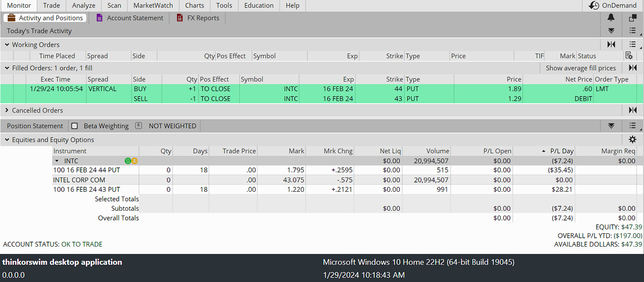644x282 pixels.
Task: Click the Margin Req column header
Action: pyautogui.click(x=618, y=151)
